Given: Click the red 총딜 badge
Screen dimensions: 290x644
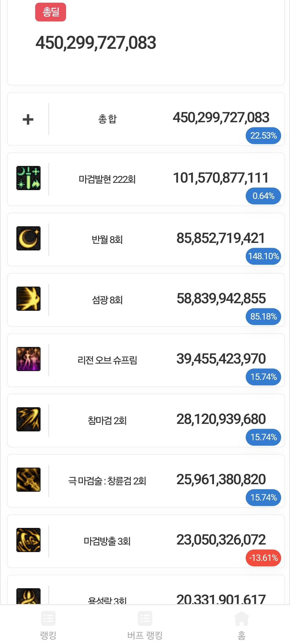Looking at the screenshot, I should (50, 12).
